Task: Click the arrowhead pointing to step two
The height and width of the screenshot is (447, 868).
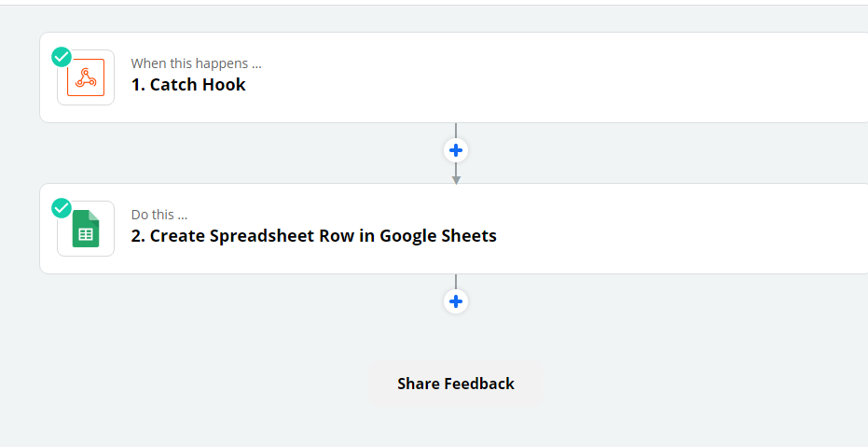Action: point(456,178)
